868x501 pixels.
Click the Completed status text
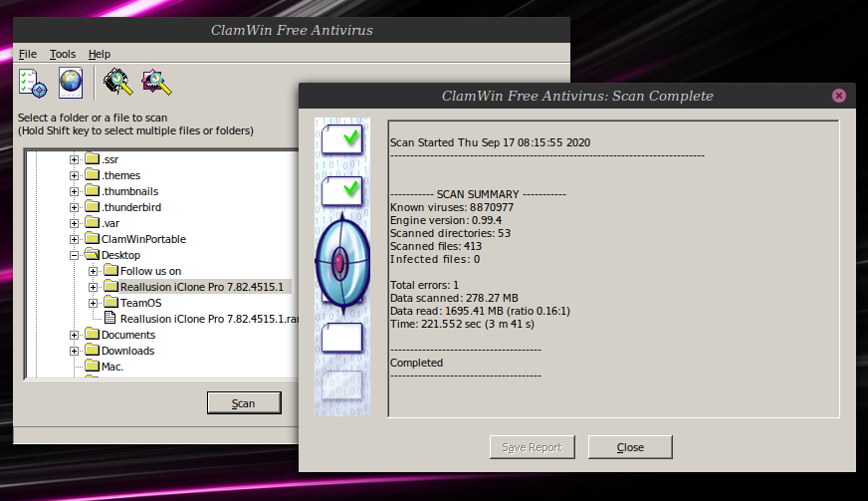[x=416, y=363]
